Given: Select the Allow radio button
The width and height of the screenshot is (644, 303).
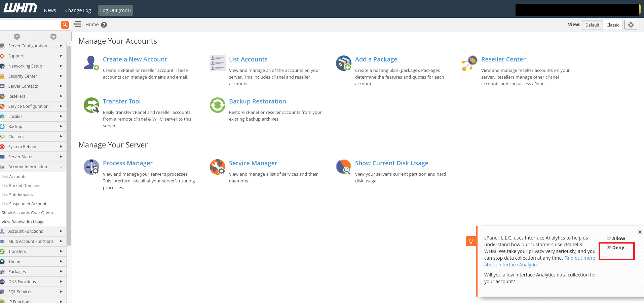Looking at the screenshot, I should (609, 238).
